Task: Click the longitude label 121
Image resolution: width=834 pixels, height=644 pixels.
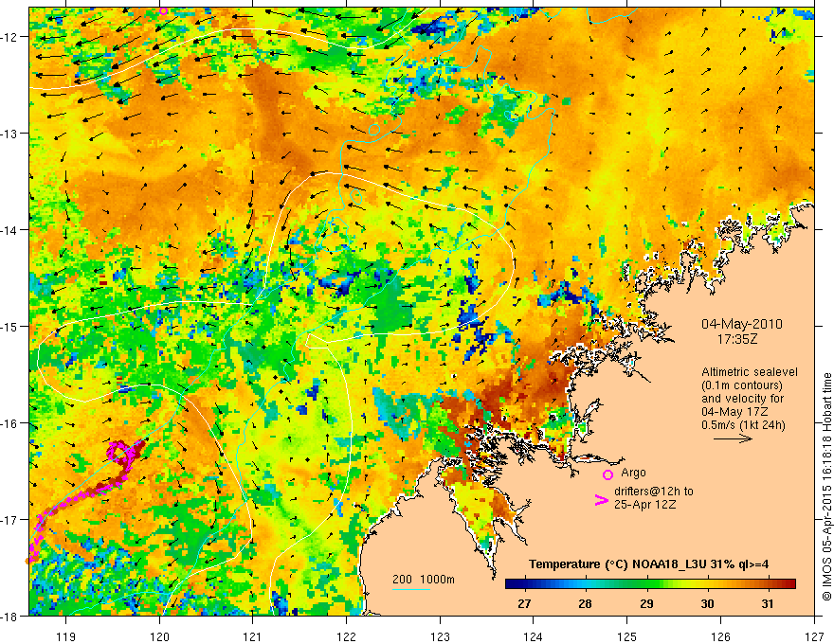Action: pyautogui.click(x=253, y=636)
